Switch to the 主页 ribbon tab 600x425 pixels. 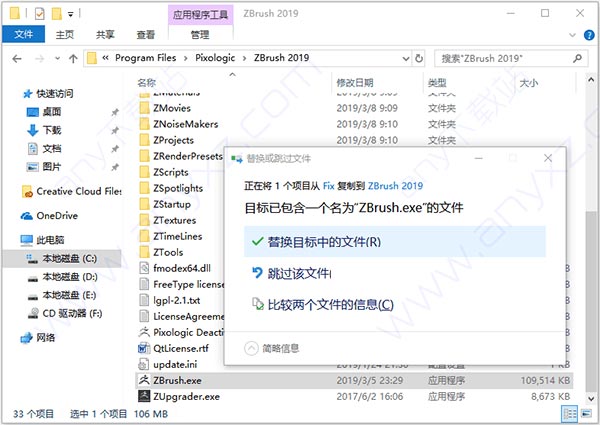pos(64,34)
